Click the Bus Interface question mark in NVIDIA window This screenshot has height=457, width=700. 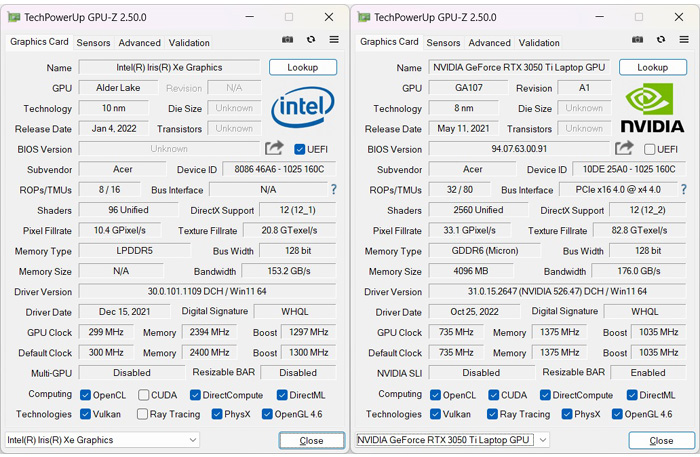tap(683, 190)
